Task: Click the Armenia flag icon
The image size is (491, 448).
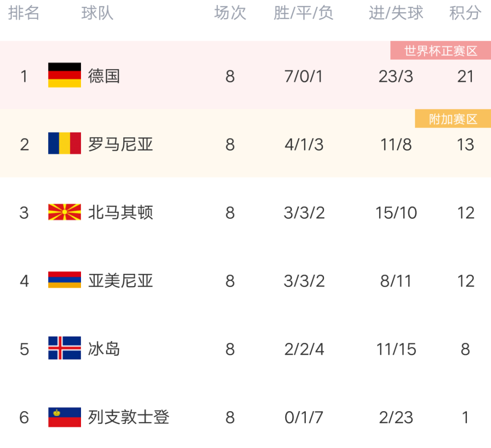Action: (64, 280)
